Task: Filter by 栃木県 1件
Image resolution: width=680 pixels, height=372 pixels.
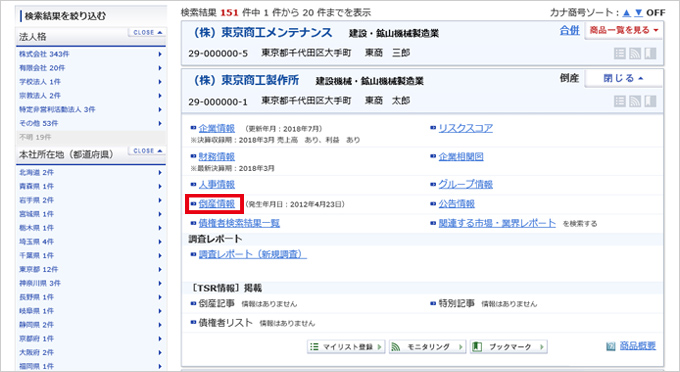Action: [x=90, y=228]
